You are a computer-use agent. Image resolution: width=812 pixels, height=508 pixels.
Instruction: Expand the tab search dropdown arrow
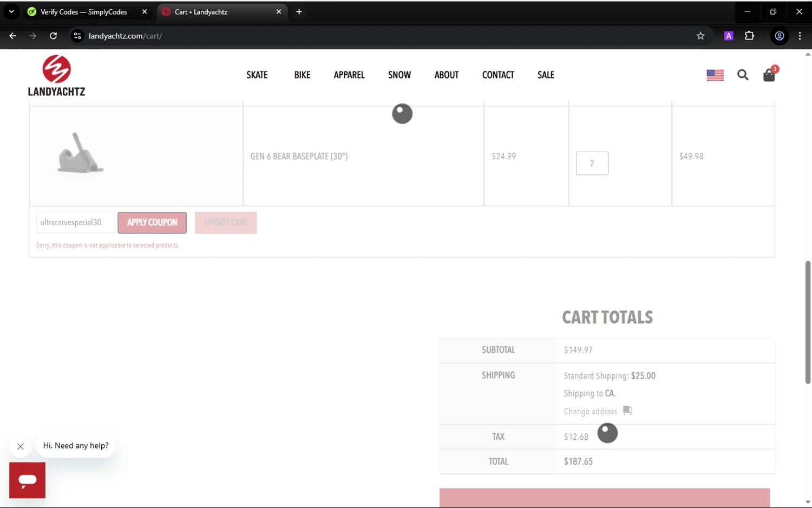(11, 11)
